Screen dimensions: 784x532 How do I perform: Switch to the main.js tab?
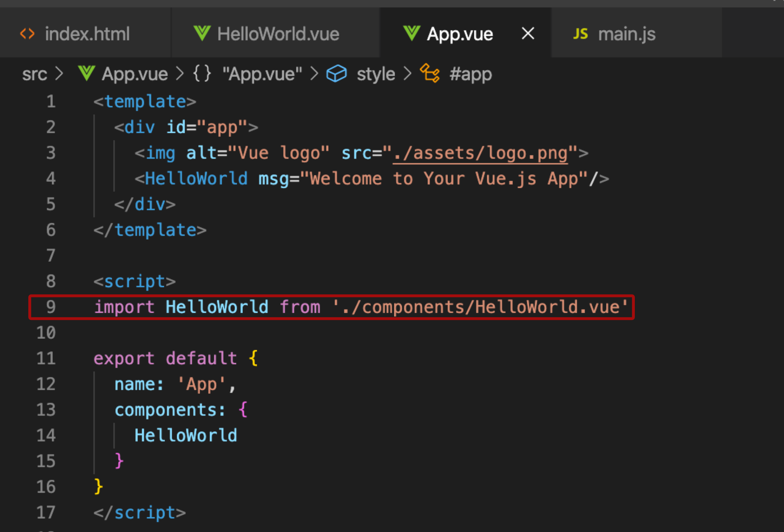(x=627, y=34)
